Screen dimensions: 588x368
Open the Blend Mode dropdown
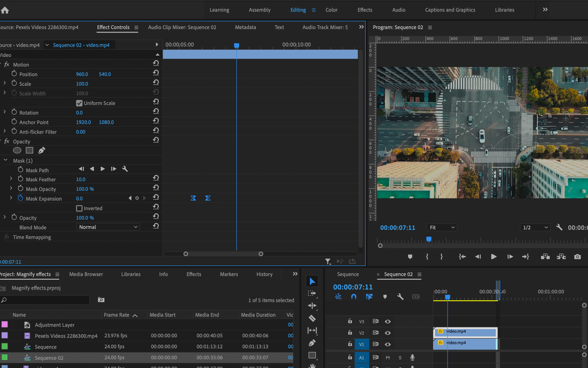click(x=108, y=227)
